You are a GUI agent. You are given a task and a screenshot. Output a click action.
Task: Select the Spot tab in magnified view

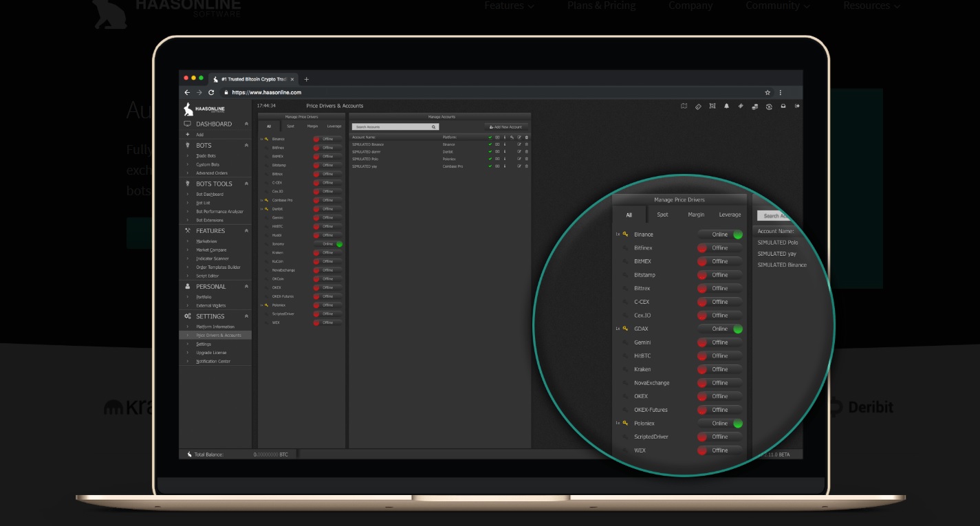pyautogui.click(x=662, y=215)
